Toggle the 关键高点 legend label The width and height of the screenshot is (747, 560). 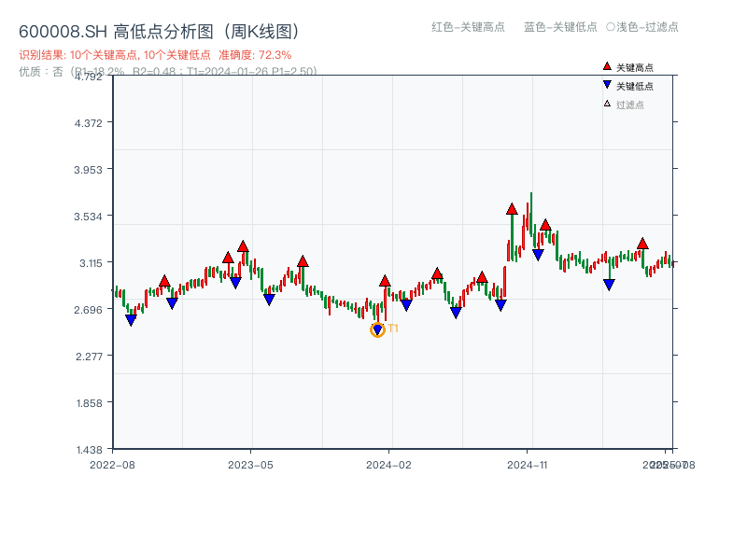pyautogui.click(x=635, y=67)
